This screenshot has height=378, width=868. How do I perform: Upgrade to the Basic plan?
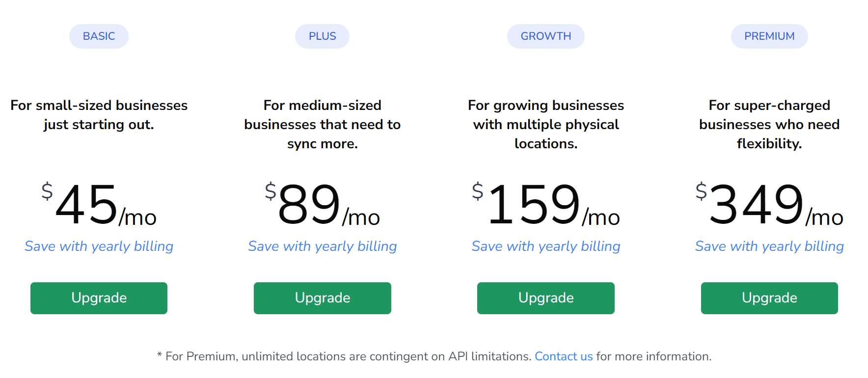pos(99,298)
